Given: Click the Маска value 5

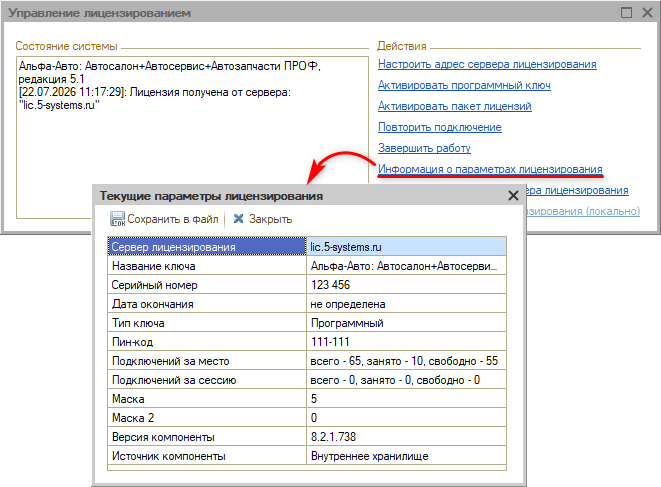Looking at the screenshot, I should [x=406, y=399].
